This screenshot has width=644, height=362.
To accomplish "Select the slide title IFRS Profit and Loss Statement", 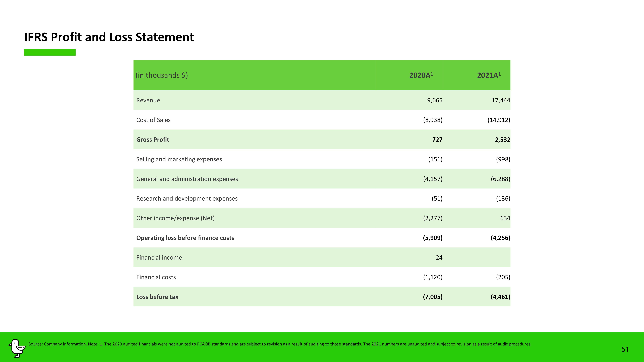I will click(109, 37).
